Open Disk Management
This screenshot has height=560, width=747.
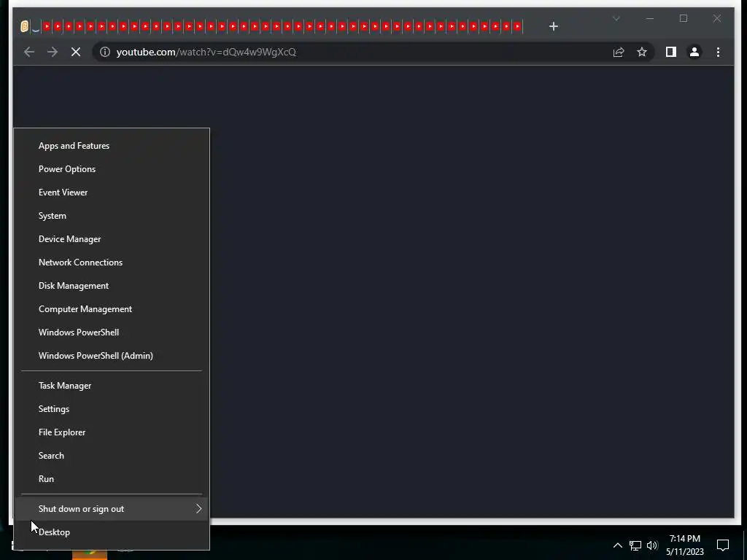click(x=112, y=286)
